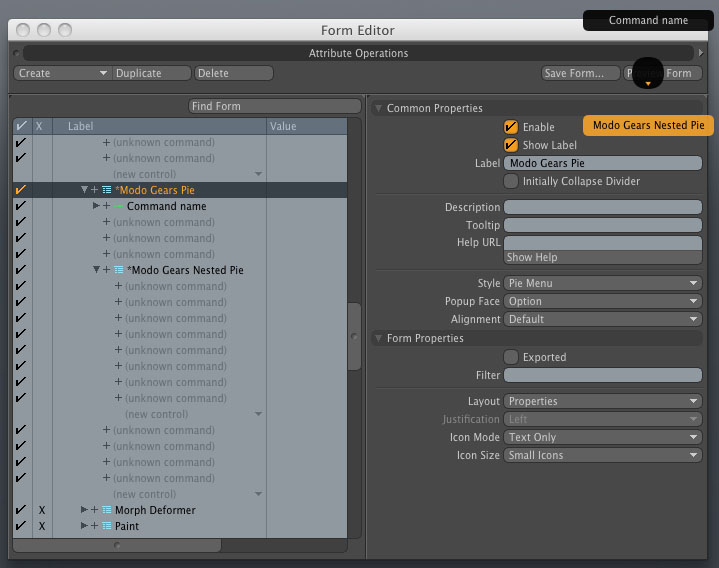This screenshot has width=719, height=568.
Task: Toggle enable checkmark on Command name row
Action: [21, 206]
